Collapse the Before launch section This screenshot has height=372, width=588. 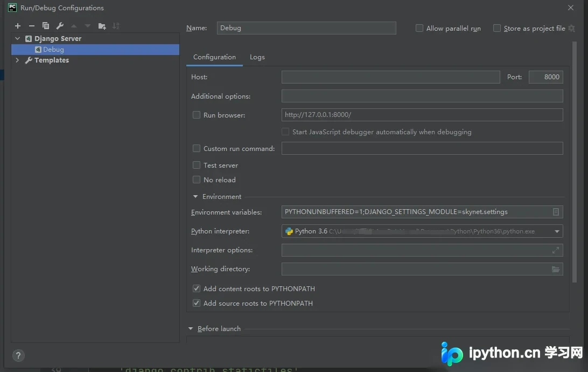click(191, 328)
